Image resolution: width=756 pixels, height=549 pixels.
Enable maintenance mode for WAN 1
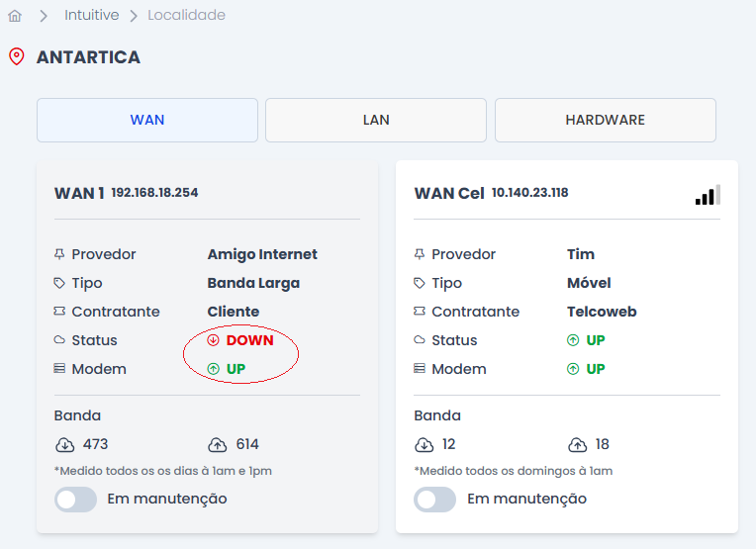click(x=76, y=499)
